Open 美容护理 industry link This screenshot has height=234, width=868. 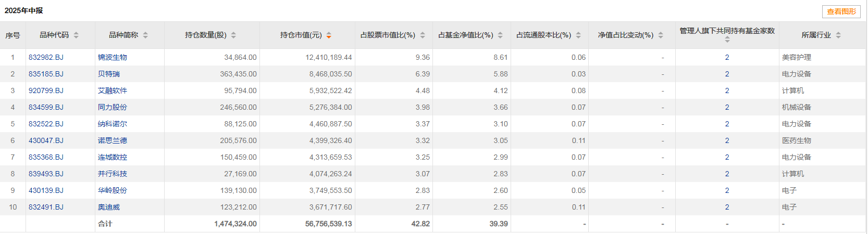[x=796, y=57]
